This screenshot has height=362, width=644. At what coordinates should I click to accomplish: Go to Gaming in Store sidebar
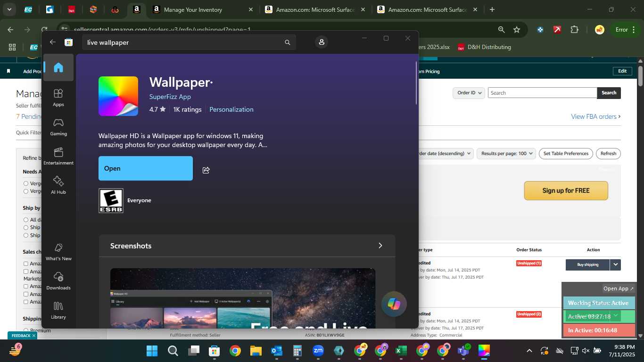[58, 127]
